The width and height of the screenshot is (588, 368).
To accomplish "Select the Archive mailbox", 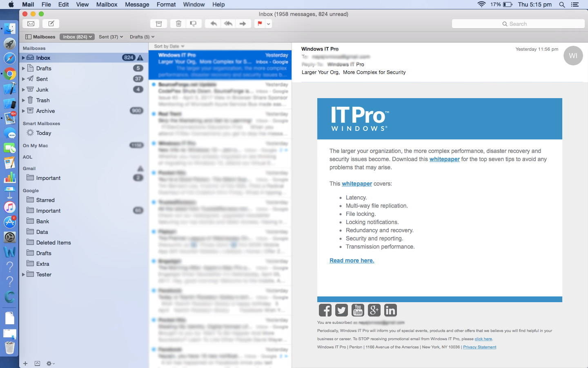I will click(83, 111).
